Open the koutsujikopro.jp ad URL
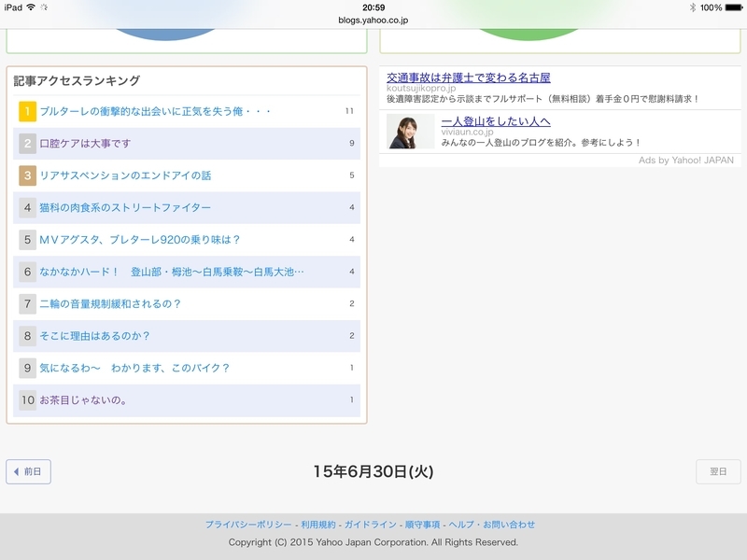 click(x=421, y=88)
